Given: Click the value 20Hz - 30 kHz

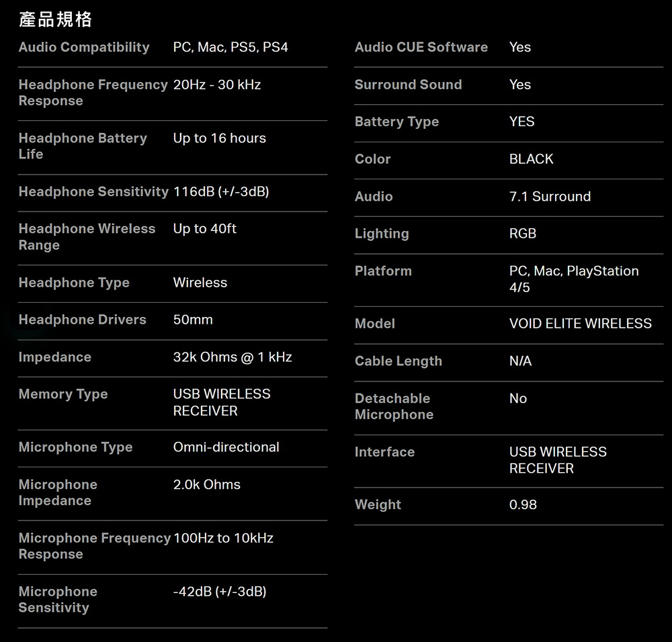Looking at the screenshot, I should pos(217,85).
